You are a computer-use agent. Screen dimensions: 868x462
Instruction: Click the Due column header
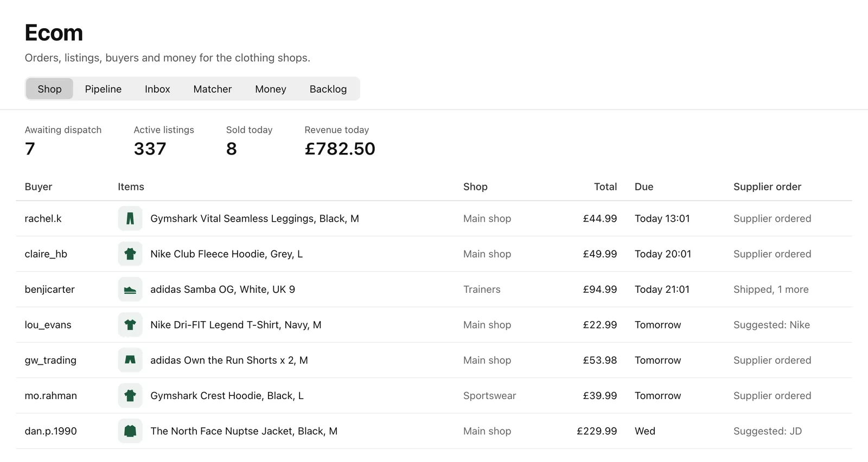click(644, 187)
